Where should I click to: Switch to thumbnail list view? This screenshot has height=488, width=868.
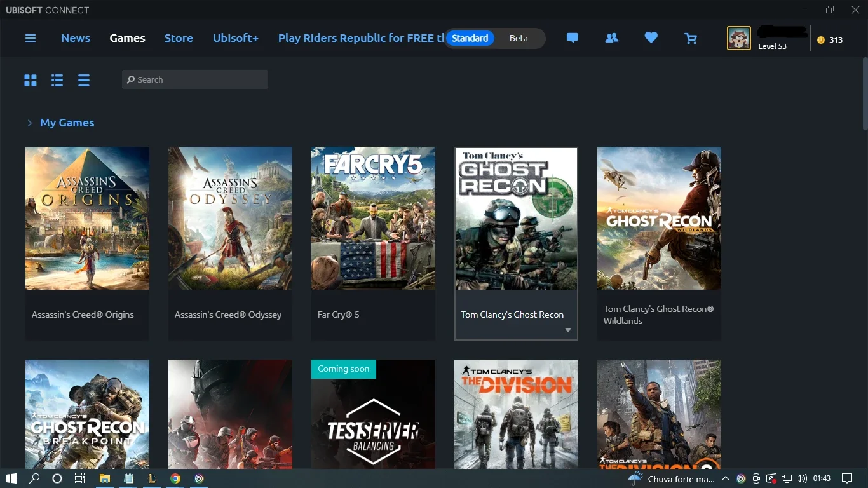tap(57, 80)
